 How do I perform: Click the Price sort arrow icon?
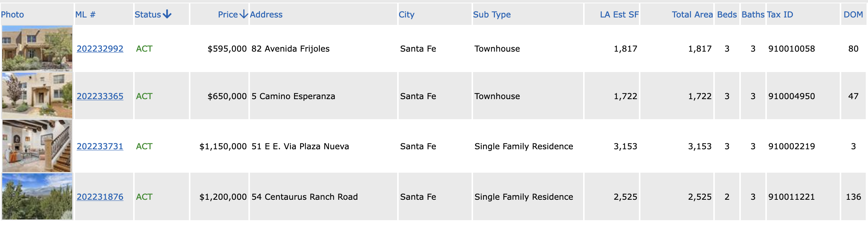coord(244,14)
